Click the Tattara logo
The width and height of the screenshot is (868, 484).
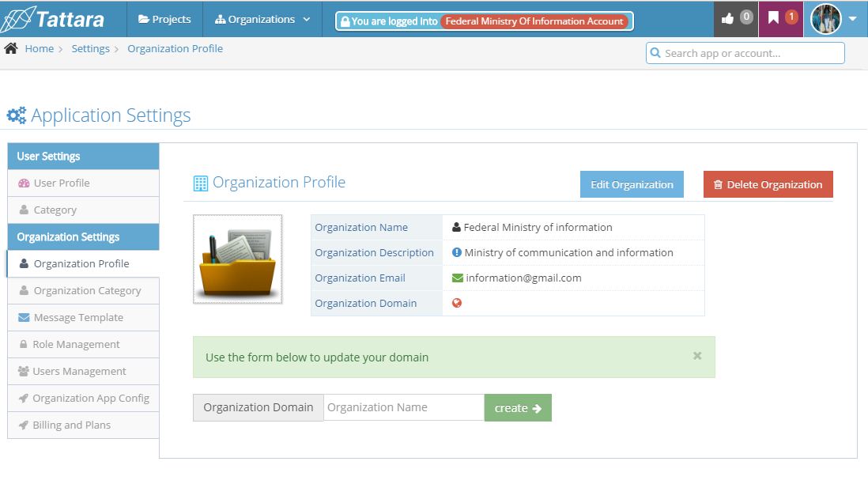pos(53,20)
